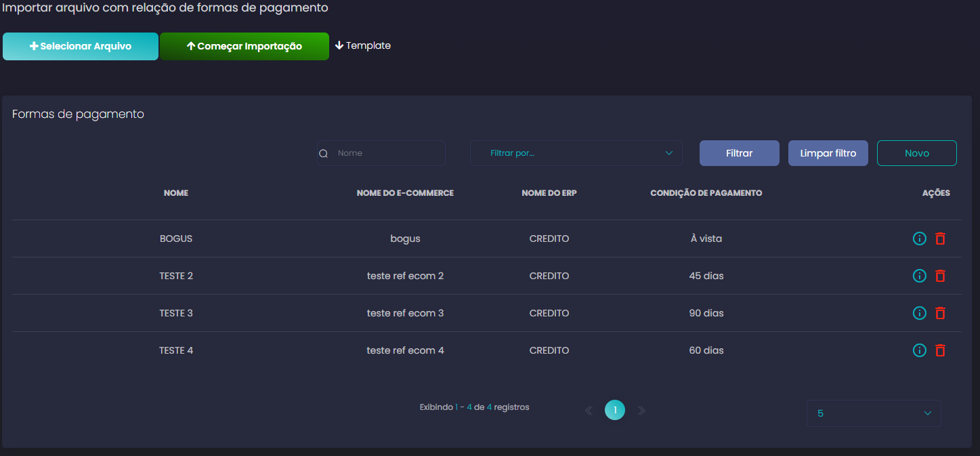980x456 pixels.
Task: Click CREDITO cell in BOGUS row
Action: coord(549,239)
